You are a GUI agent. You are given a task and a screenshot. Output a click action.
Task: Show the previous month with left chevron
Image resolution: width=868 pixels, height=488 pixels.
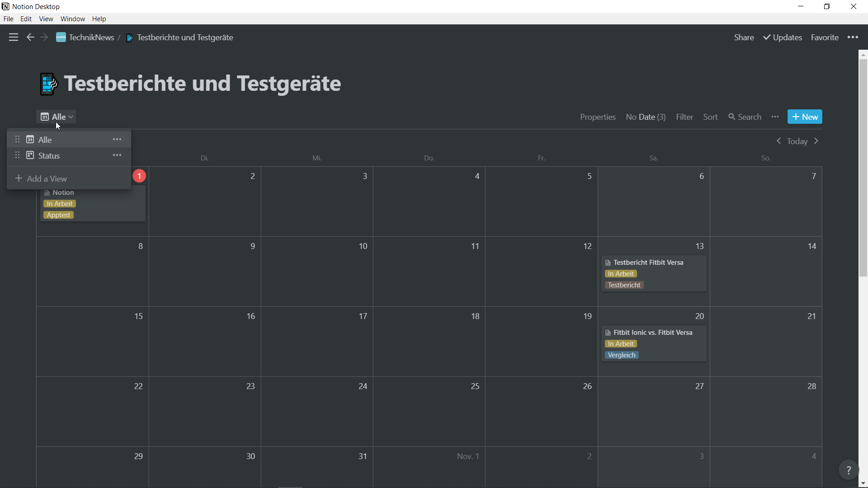point(778,141)
